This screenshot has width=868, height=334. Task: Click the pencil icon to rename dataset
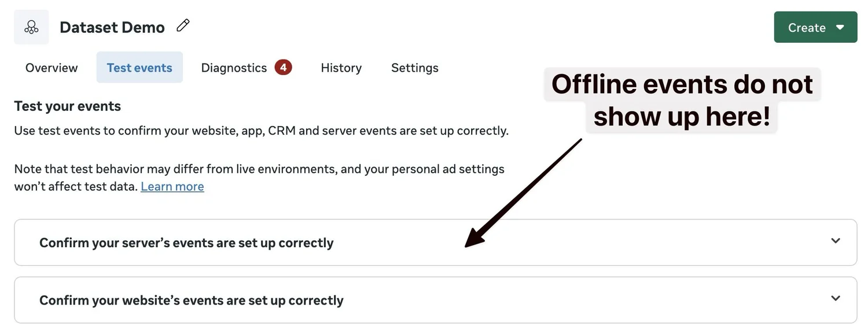(x=183, y=26)
